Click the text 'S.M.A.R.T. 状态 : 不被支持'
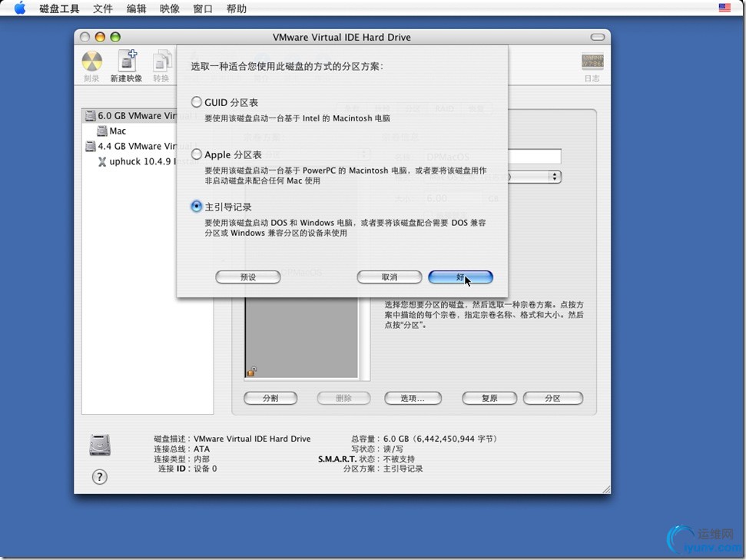This screenshot has width=746, height=560. tap(366, 459)
